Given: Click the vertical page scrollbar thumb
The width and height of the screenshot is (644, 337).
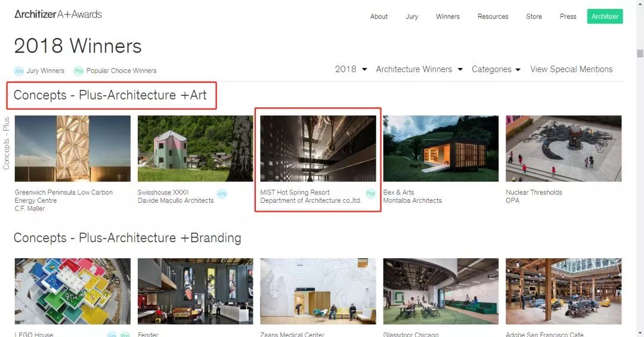Looking at the screenshot, I should click(640, 54).
